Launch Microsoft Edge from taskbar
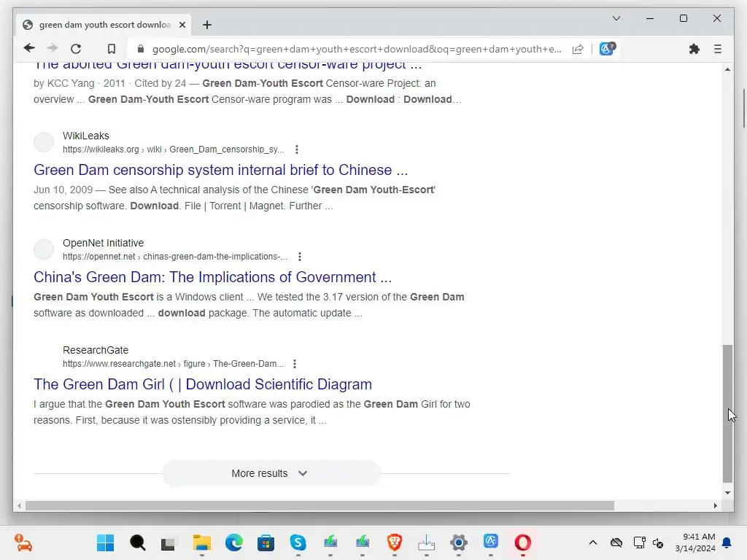Viewport: 747px width, 560px height. click(x=234, y=542)
